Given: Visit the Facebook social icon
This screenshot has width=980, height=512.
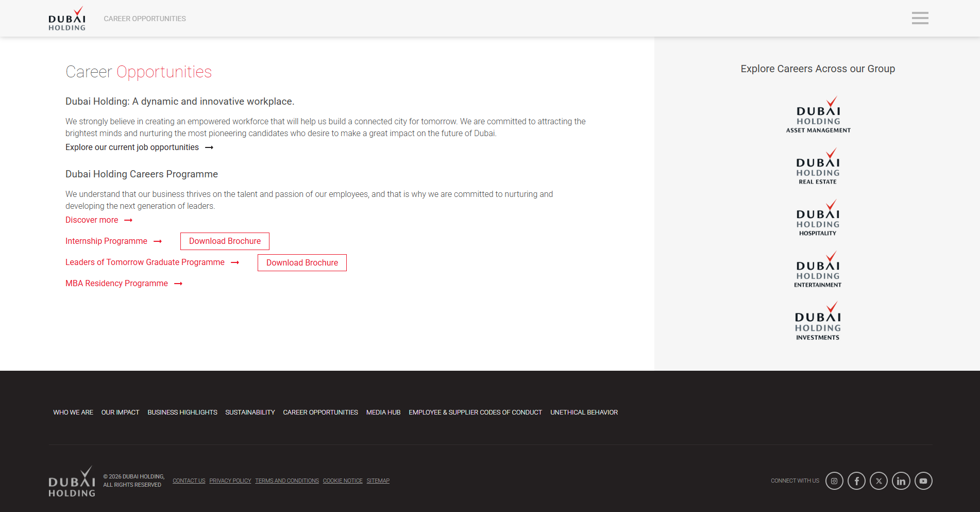Looking at the screenshot, I should pos(856,481).
